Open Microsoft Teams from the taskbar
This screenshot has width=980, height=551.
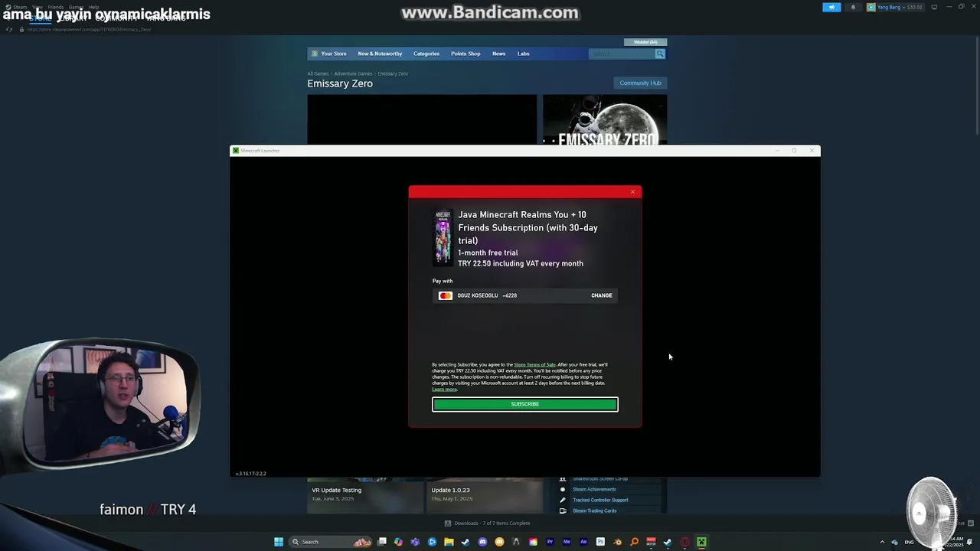tap(415, 542)
